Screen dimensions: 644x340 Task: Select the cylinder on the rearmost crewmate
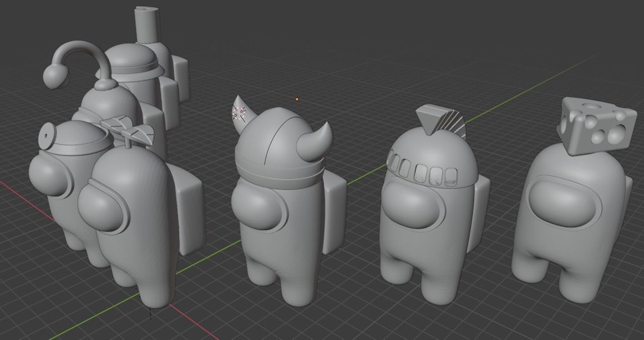coord(146,24)
